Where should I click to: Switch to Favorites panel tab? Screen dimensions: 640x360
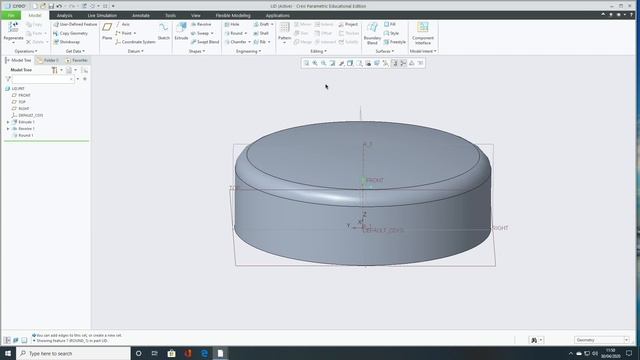(77, 60)
